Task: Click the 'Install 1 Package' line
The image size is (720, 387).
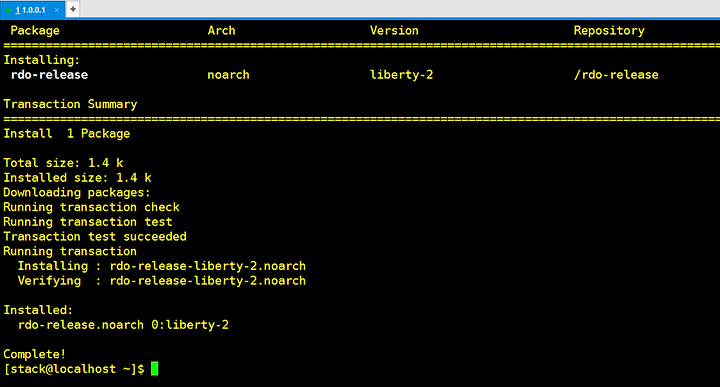Action: pyautogui.click(x=67, y=134)
